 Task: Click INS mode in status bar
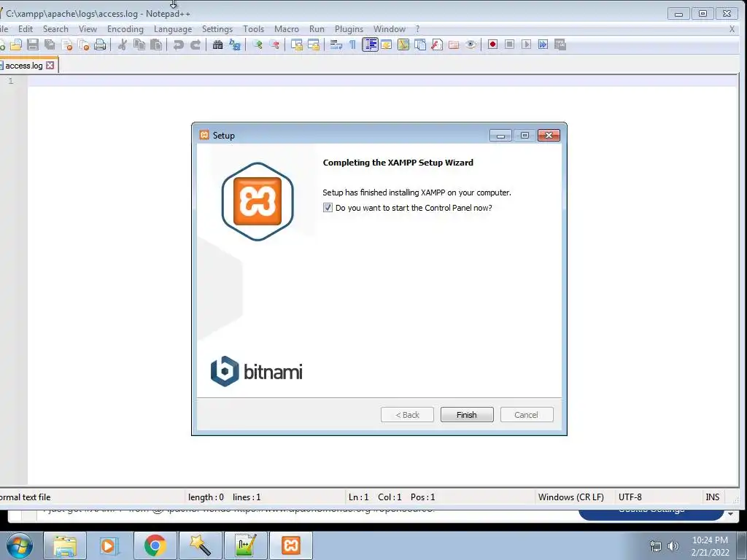[x=712, y=497]
